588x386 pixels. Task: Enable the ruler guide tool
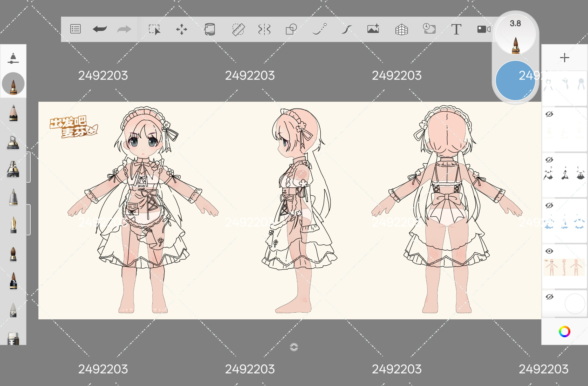click(238, 29)
